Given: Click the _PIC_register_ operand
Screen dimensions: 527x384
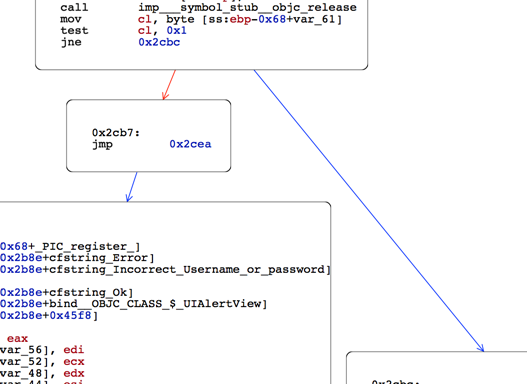Looking at the screenshot, I should [85, 247].
